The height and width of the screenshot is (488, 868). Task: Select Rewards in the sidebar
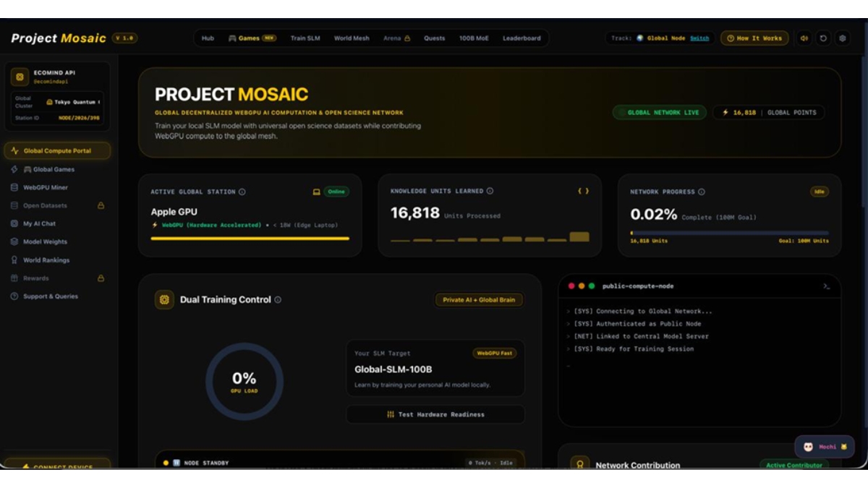coord(57,278)
